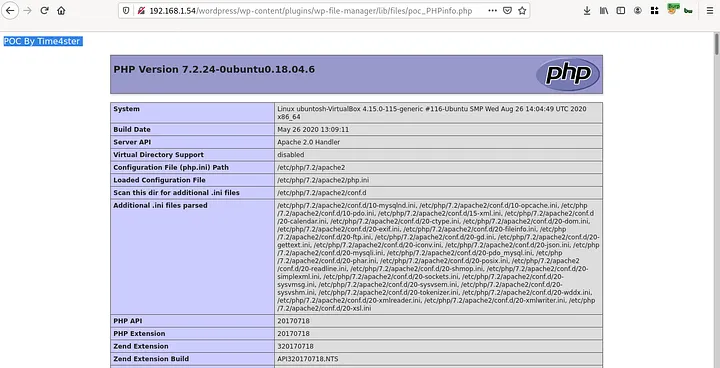This screenshot has height=368, width=720.
Task: Select the 'PHP Extension' row label
Action: [x=139, y=334]
